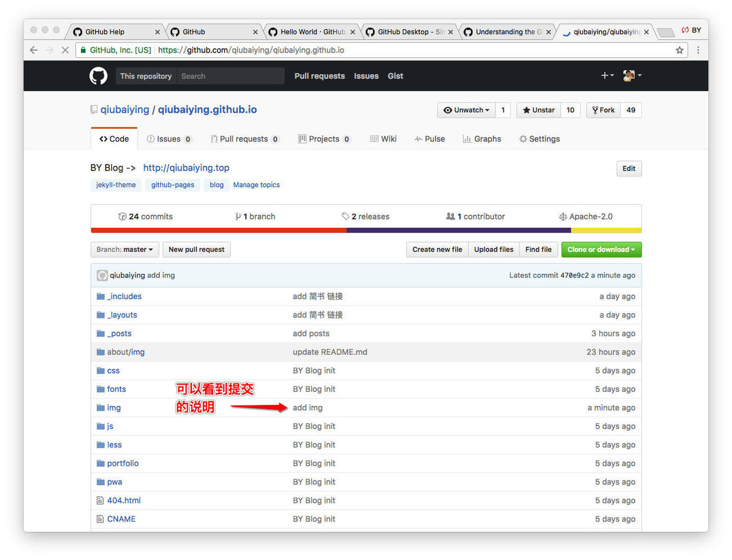Viewport: 732px width, 560px height.
Task: Click the GitHub Octocat logo
Action: tap(99, 76)
